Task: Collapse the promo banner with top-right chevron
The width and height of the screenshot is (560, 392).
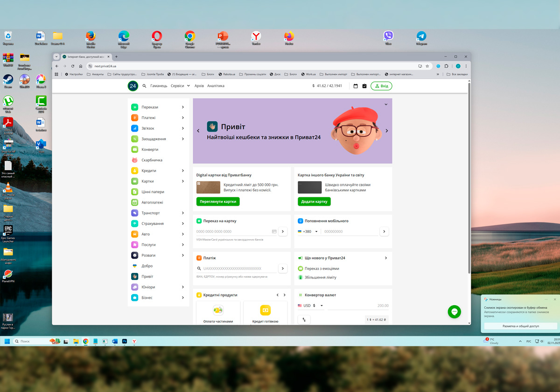Action: (386, 105)
